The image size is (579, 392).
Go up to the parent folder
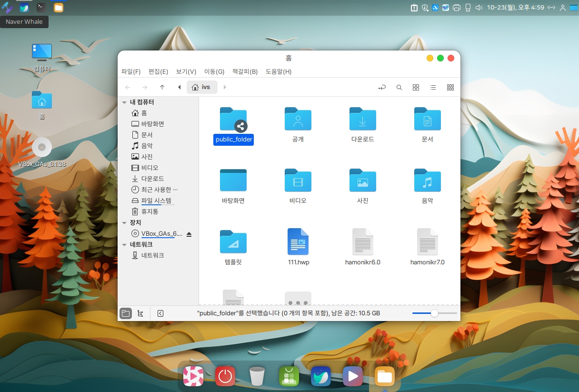coord(162,88)
